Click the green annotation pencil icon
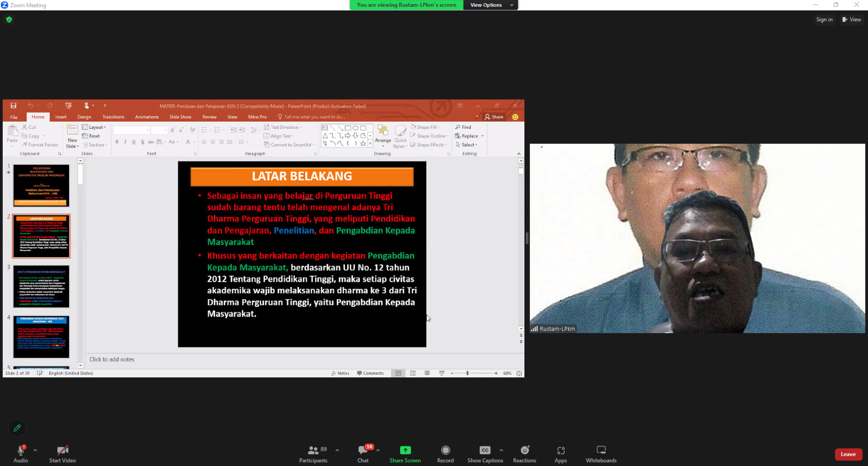 pos(17,428)
